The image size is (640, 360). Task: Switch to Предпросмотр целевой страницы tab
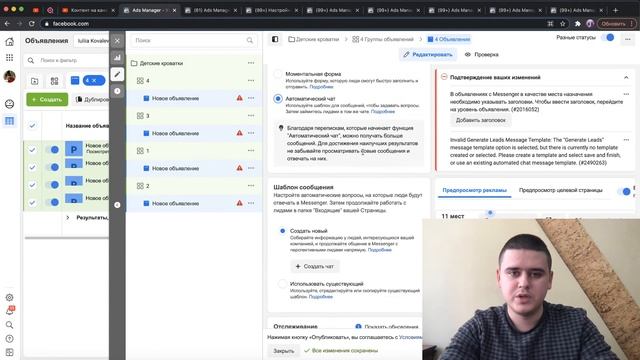[560, 190]
